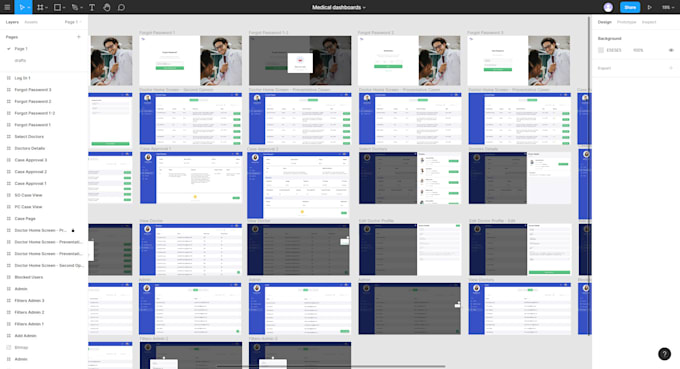Add an export setting with plus icon
680x369 pixels.
coord(671,68)
